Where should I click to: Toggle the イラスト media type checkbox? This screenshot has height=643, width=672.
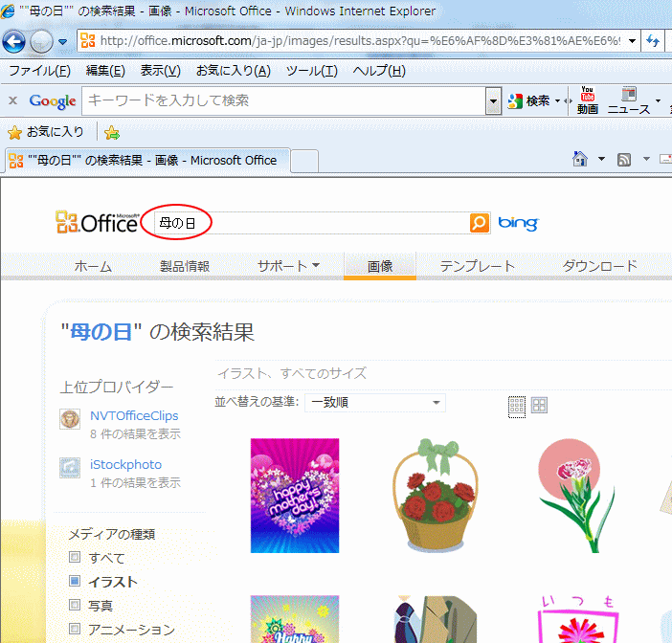(75, 582)
